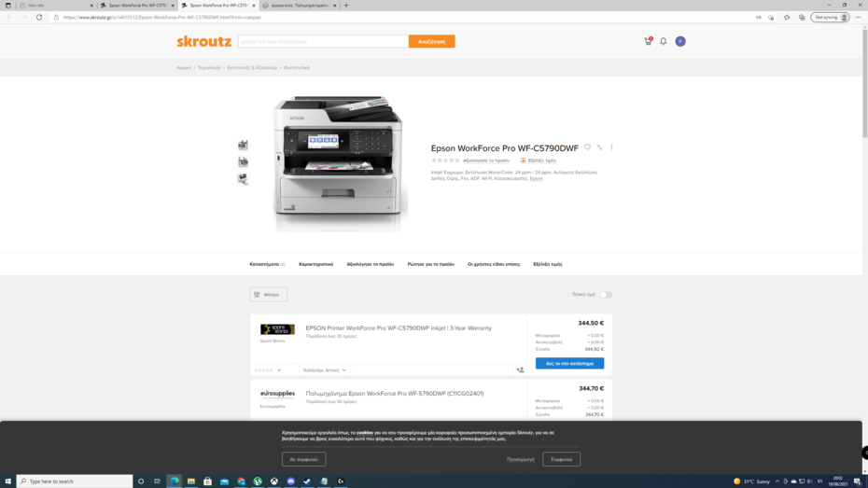Switch to the Χαρακτηριστικά tab
This screenshot has height=488, width=868.
[315, 264]
